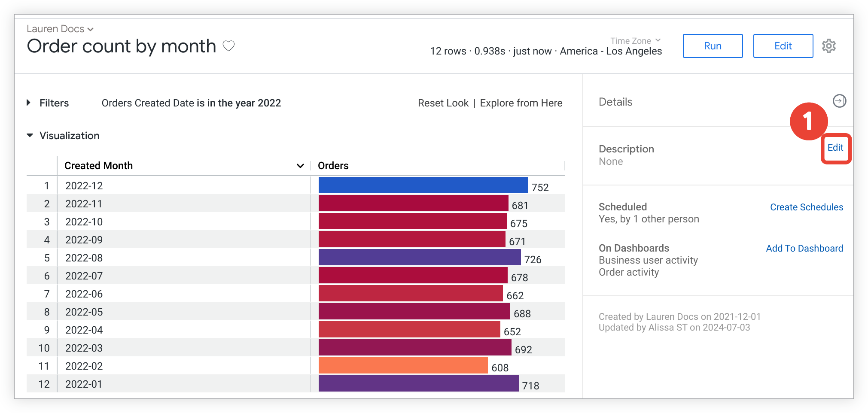This screenshot has width=868, height=413.
Task: Click the orange 608 bar for 2022-02
Action: (403, 366)
